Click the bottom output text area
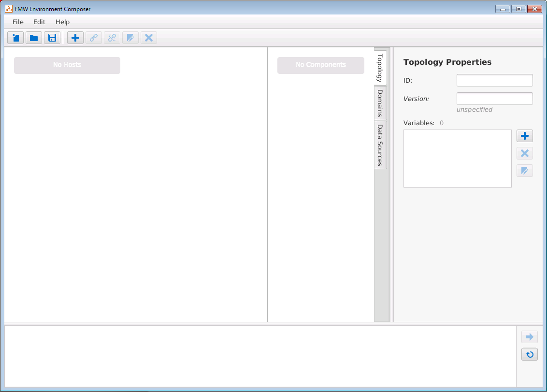 pyautogui.click(x=260, y=356)
